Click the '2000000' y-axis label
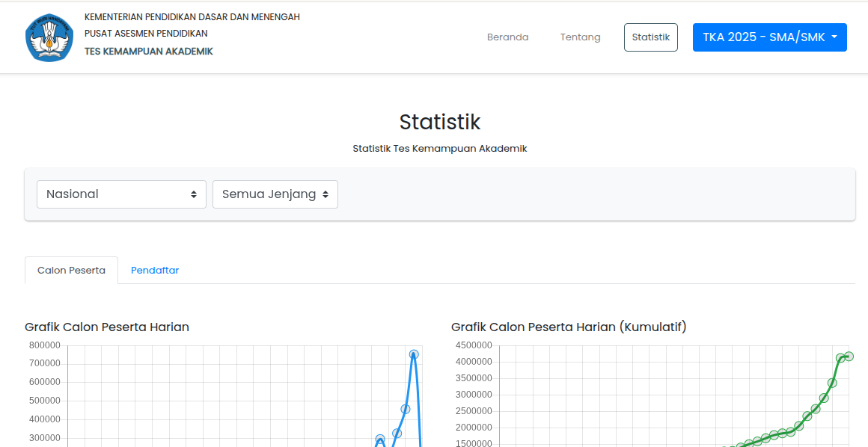The width and height of the screenshot is (868, 447). pyautogui.click(x=474, y=428)
